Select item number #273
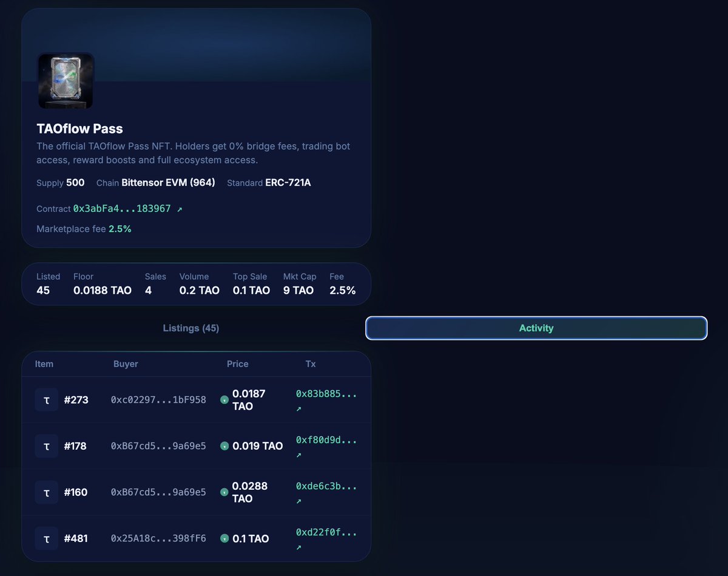This screenshot has height=576, width=728. click(x=76, y=400)
